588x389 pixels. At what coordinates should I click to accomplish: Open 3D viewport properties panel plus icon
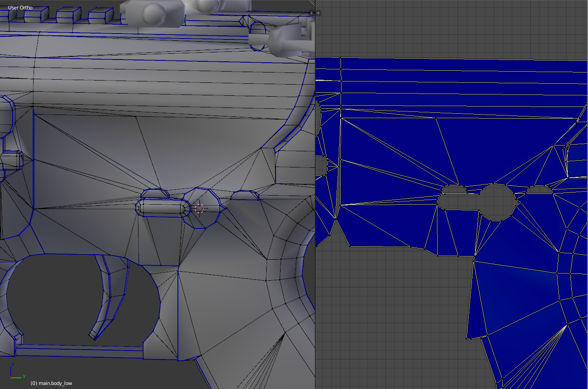click(x=311, y=13)
